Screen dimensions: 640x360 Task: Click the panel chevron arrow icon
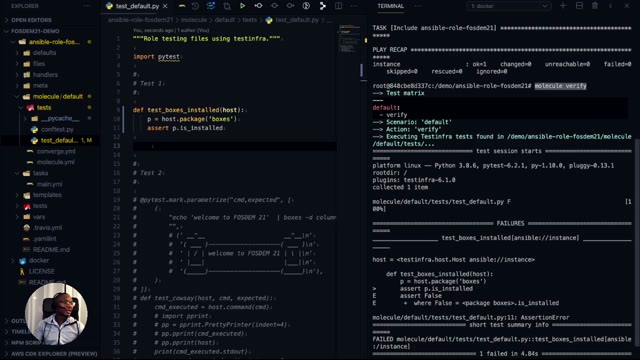tap(611, 6)
